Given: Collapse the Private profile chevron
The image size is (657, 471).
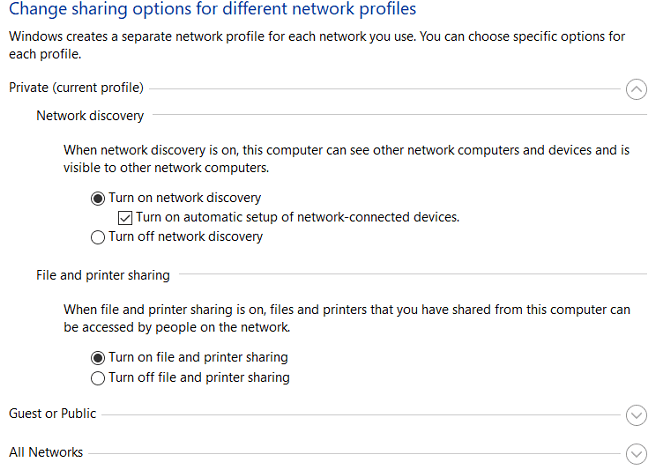Looking at the screenshot, I should coord(636,89).
